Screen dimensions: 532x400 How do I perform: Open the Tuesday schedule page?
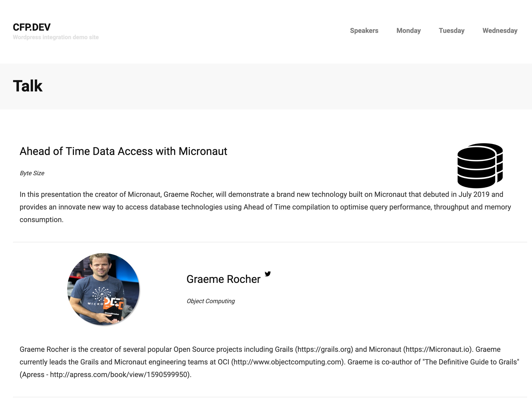(x=452, y=30)
